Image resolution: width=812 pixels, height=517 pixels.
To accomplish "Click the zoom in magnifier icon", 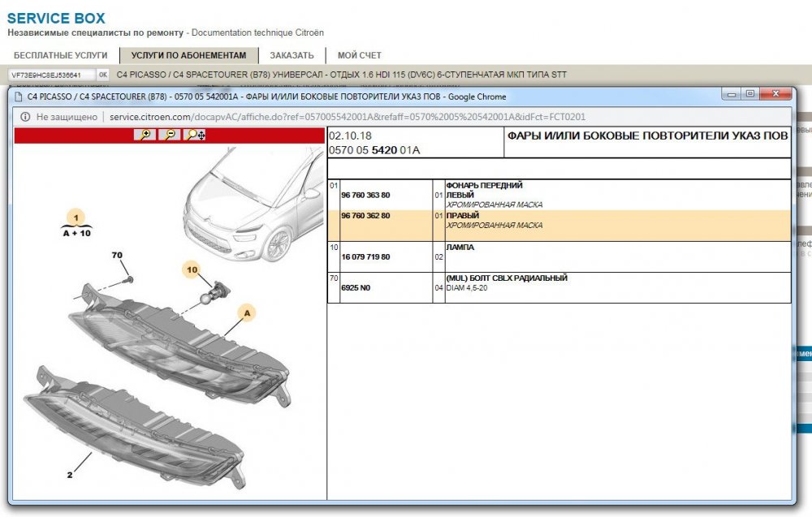I will pos(145,136).
